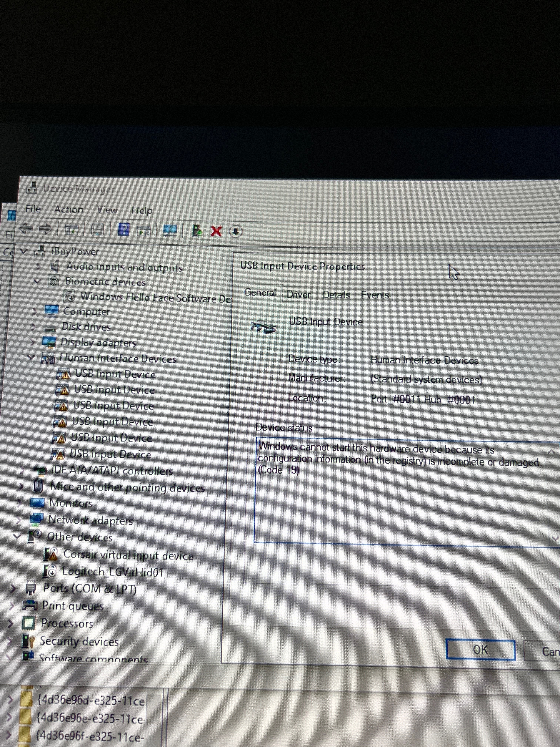
Task: Click the Back arrow toolbar icon
Action: 26,229
